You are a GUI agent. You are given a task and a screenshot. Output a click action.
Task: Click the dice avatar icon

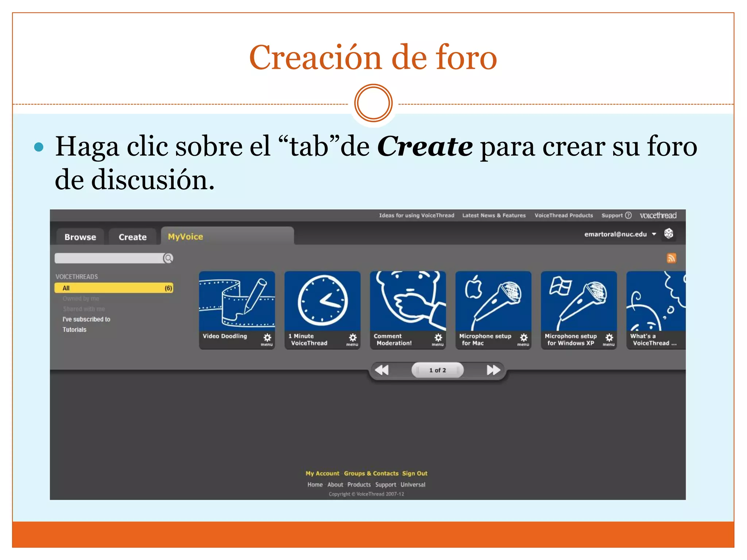(x=669, y=233)
